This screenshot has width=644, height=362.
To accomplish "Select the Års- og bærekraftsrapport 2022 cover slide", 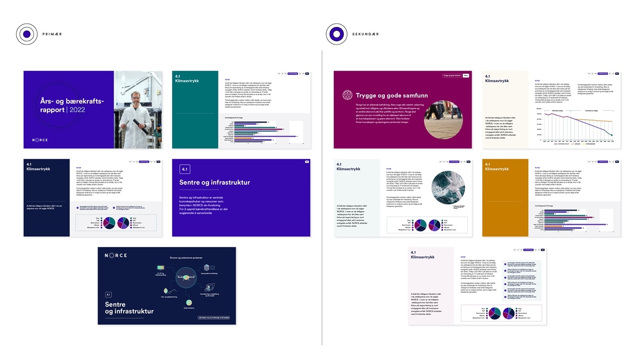I will coord(92,110).
